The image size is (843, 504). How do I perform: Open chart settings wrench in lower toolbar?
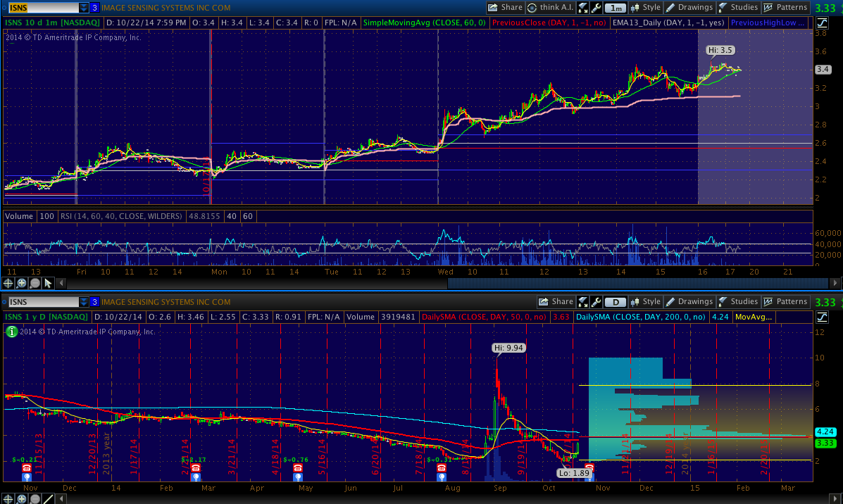[596, 302]
